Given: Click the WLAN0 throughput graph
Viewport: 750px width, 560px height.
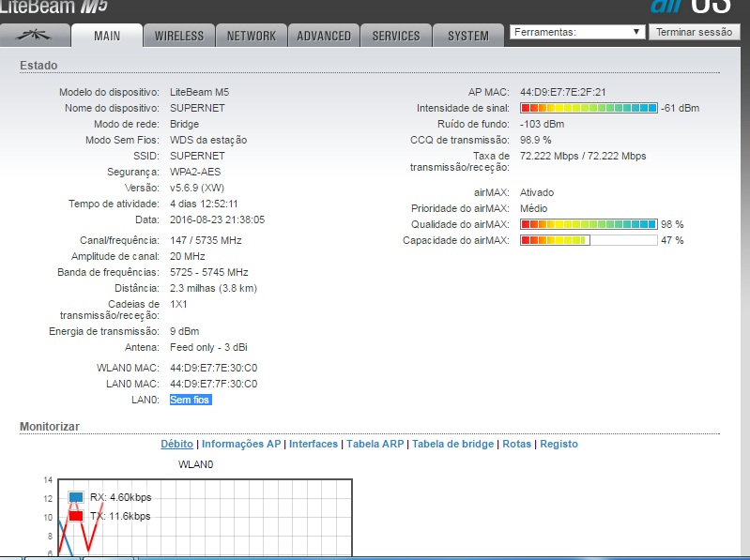Looking at the screenshot, I should click(205, 518).
